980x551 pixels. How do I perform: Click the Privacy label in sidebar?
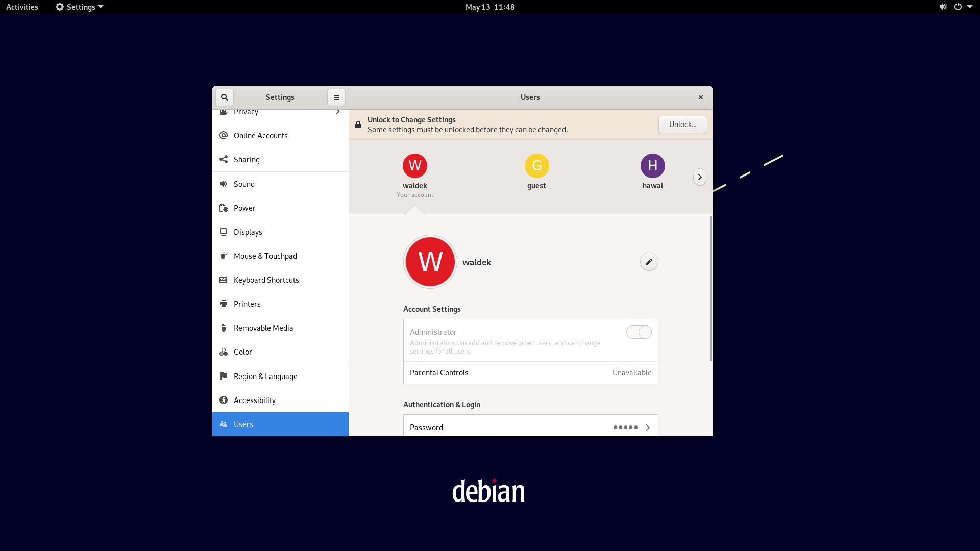[x=246, y=112]
